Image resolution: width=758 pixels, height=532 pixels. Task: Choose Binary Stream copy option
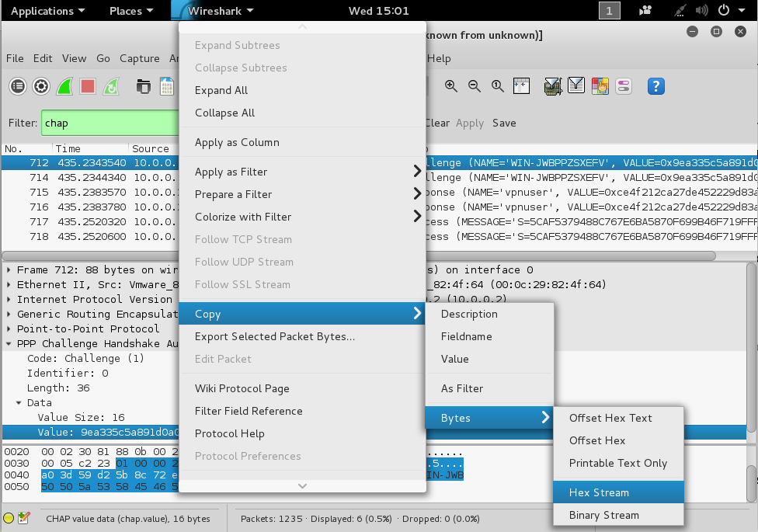pyautogui.click(x=618, y=515)
